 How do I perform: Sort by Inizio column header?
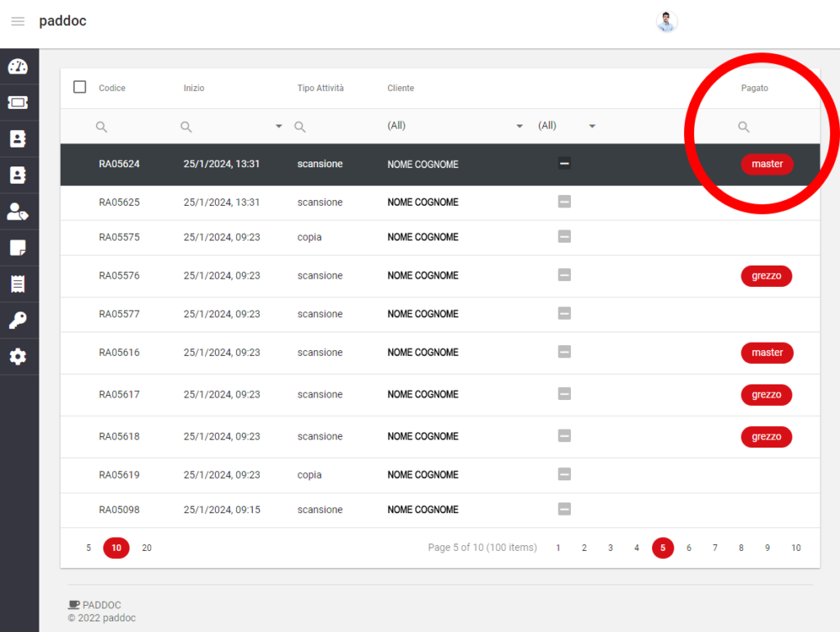coord(194,88)
